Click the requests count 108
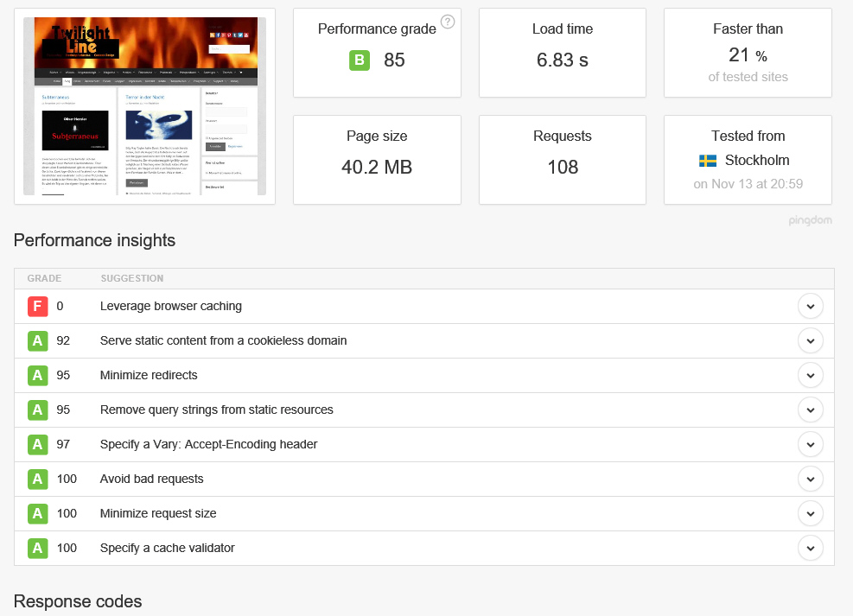The width and height of the screenshot is (853, 616). (x=563, y=167)
